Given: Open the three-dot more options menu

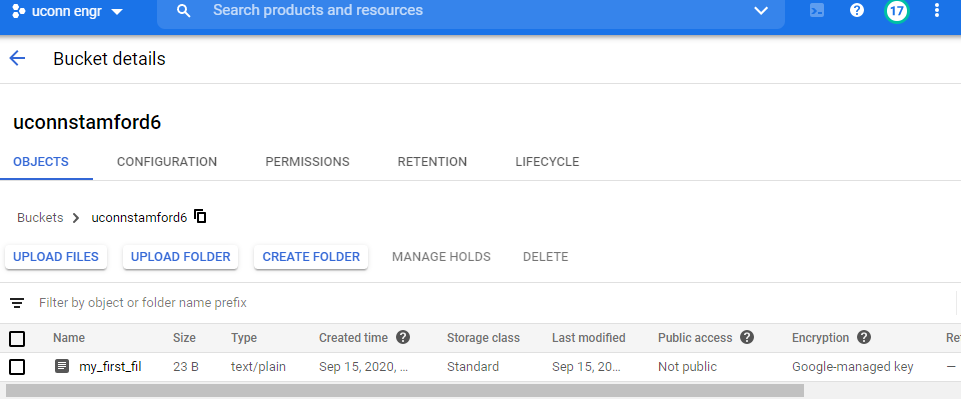Looking at the screenshot, I should coord(936,10).
